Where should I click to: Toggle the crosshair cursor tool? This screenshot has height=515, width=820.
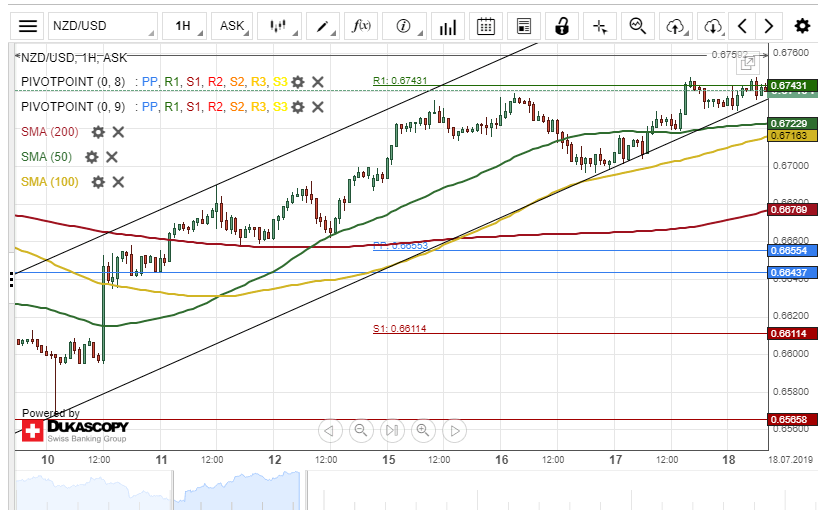[599, 26]
